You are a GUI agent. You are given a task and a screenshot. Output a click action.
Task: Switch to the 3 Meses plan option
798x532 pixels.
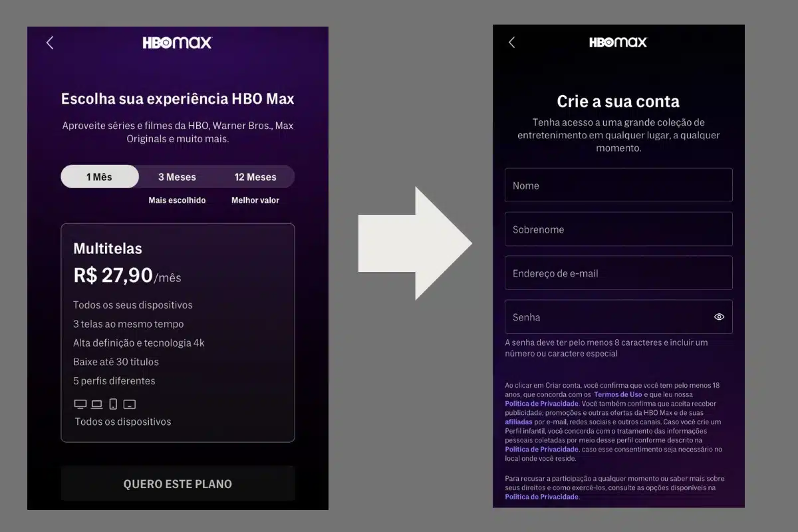tap(177, 177)
